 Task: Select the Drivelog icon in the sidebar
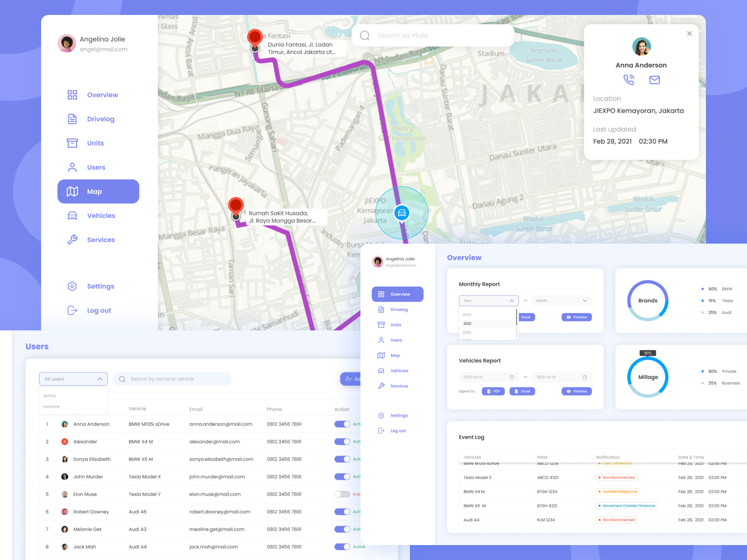72,119
